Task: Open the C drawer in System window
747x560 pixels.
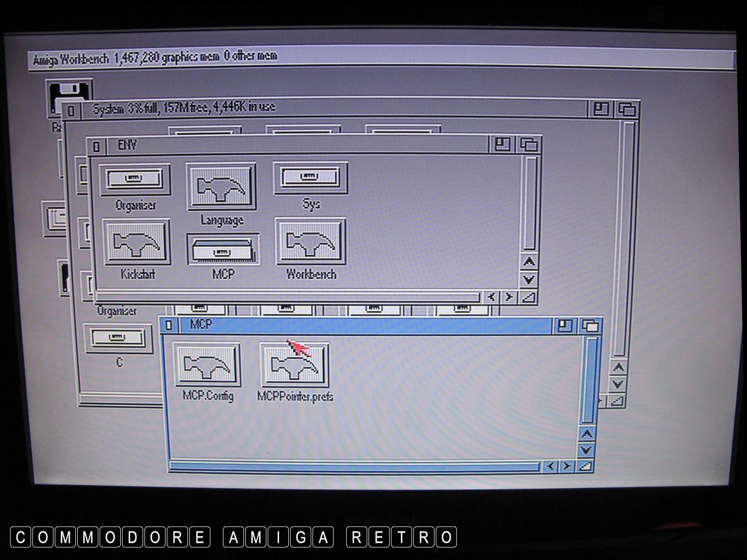Action: [118, 338]
